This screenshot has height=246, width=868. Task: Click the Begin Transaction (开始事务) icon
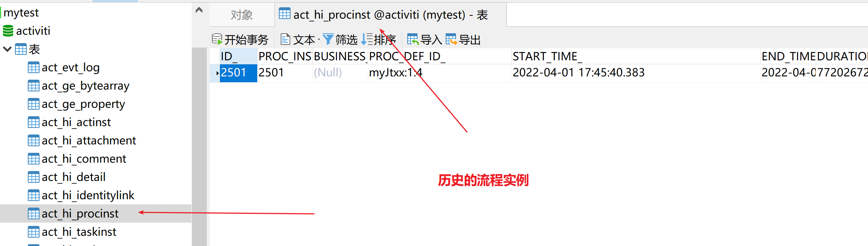point(217,39)
